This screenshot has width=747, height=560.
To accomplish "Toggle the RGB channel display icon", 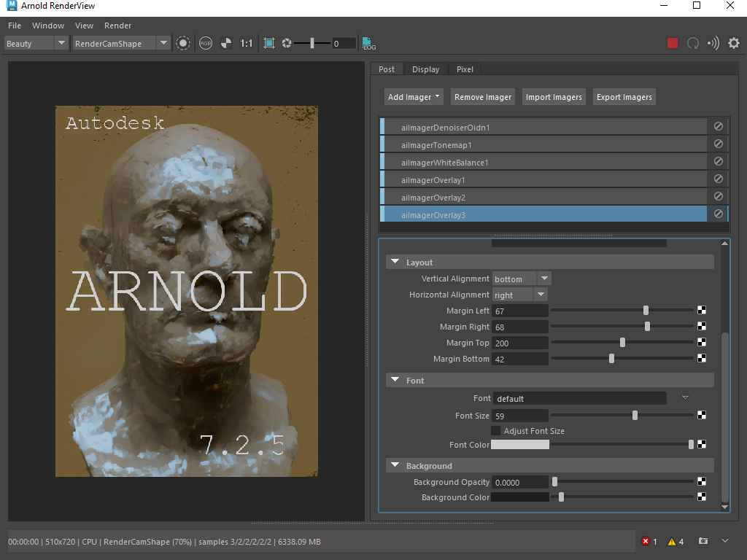I will 205,43.
